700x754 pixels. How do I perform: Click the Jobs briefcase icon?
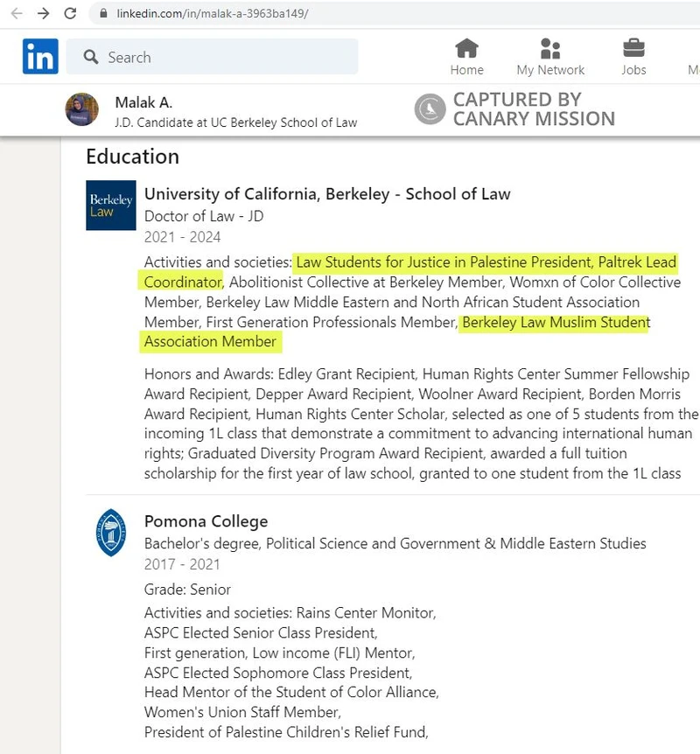[x=633, y=48]
